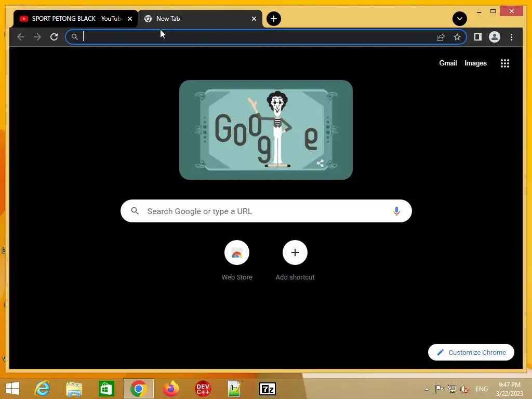532x399 pixels.
Task: Open the Chrome profile avatar menu
Action: pos(495,37)
